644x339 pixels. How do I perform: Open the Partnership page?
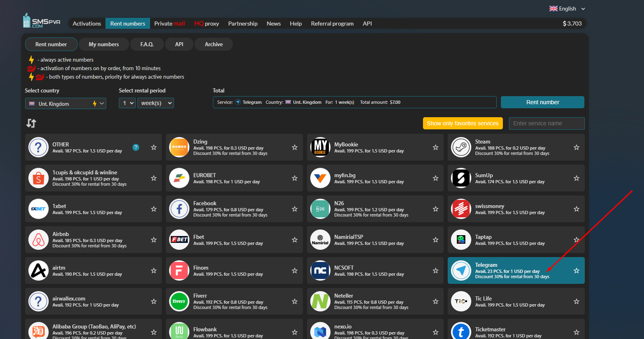point(243,24)
